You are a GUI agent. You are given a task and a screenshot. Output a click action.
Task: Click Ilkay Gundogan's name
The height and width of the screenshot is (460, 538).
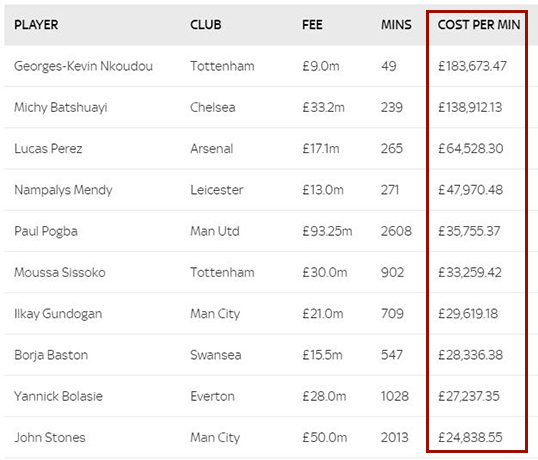pyautogui.click(x=58, y=314)
